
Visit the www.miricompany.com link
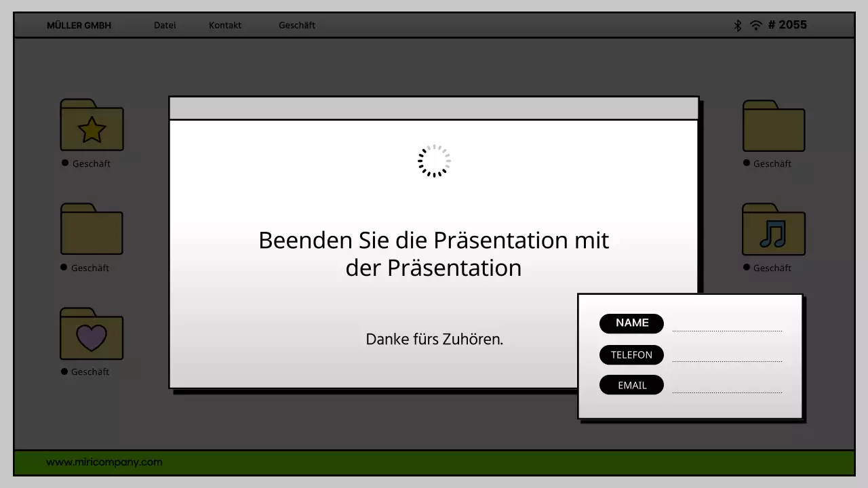(x=104, y=462)
